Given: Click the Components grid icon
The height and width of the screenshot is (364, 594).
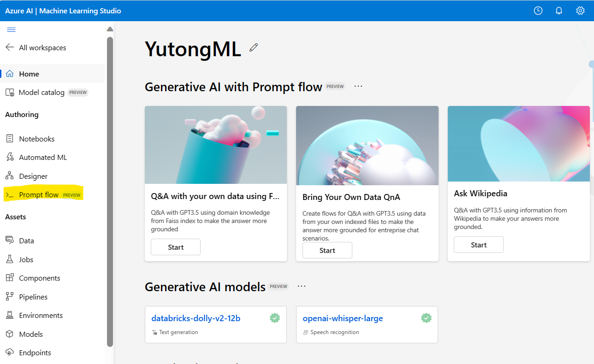Looking at the screenshot, I should tap(10, 278).
